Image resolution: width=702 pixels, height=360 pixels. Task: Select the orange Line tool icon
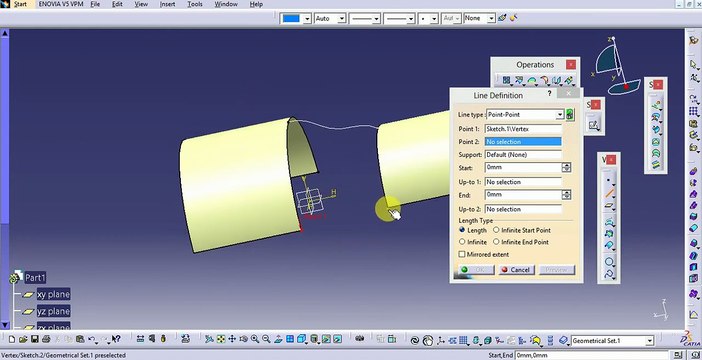(609, 193)
